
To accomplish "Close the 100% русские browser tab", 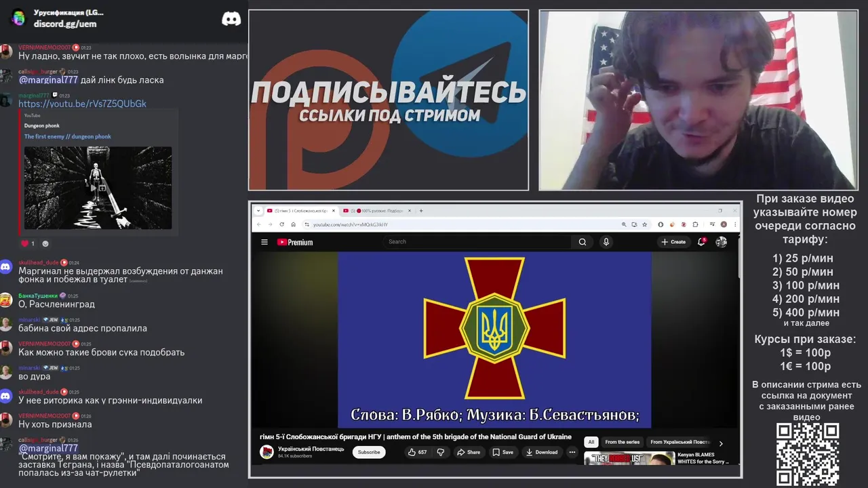I will (x=410, y=211).
